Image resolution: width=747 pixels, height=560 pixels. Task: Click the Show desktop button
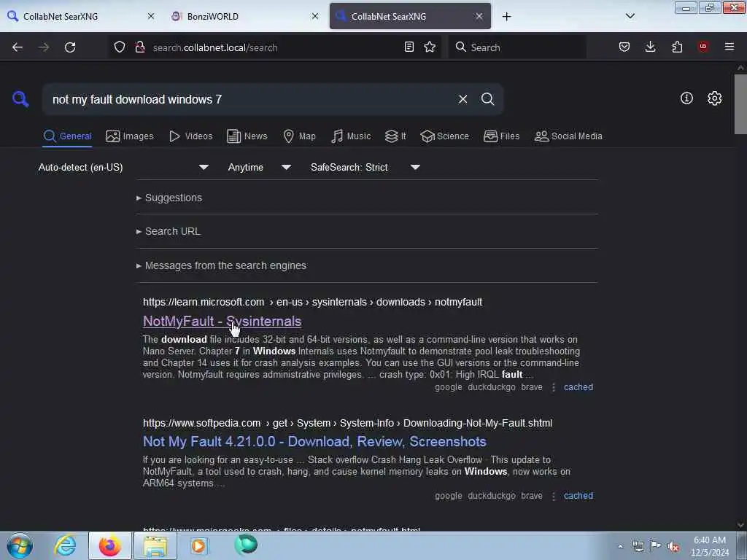(741, 545)
